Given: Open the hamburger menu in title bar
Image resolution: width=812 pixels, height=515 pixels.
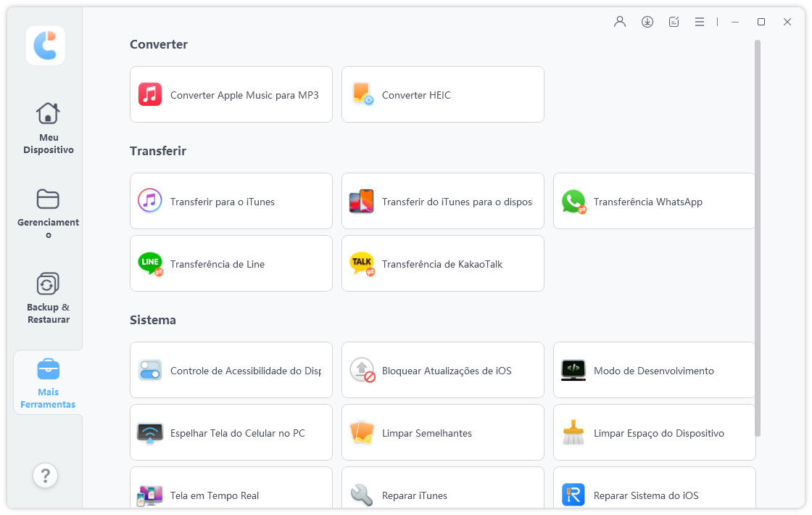Looking at the screenshot, I should tap(700, 22).
